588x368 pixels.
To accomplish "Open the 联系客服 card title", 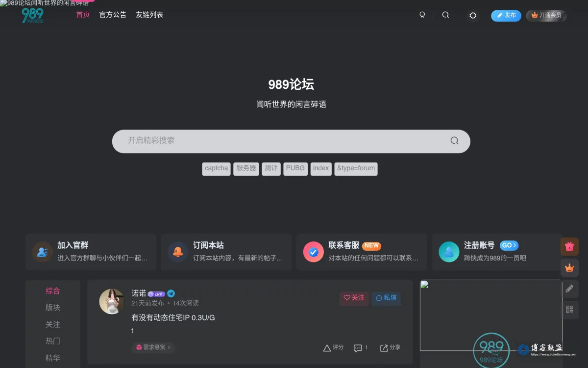I will 344,245.
